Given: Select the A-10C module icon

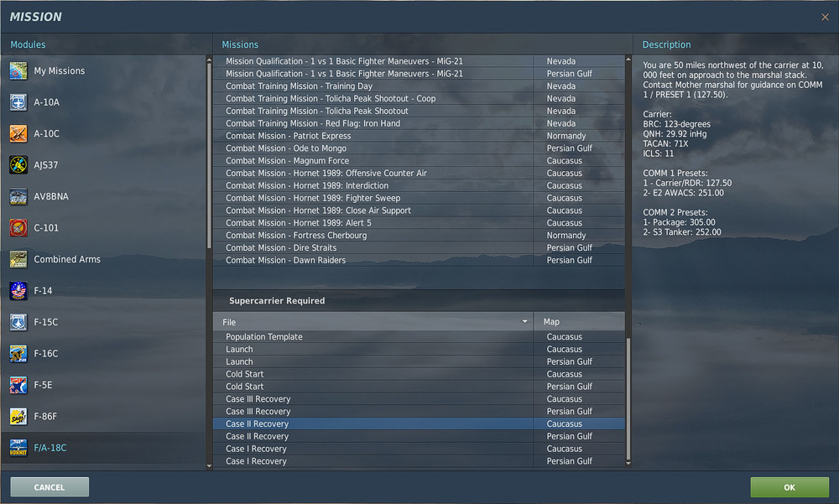Looking at the screenshot, I should [18, 134].
